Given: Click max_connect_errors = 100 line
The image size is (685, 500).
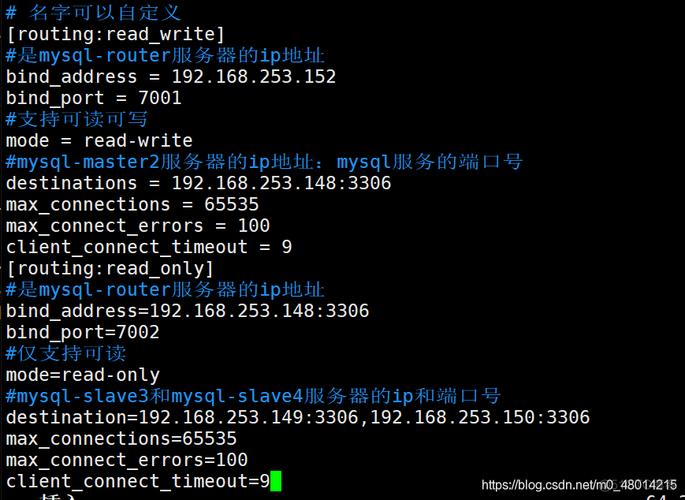Looking at the screenshot, I should click(138, 226).
